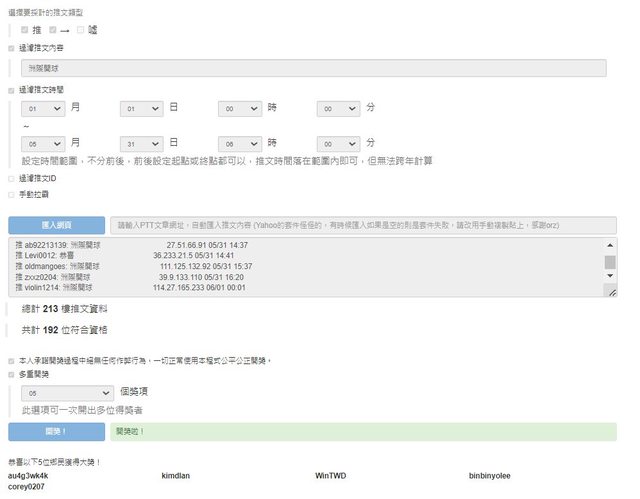Enable the 手動拉霸 checkbox
Image resolution: width=640 pixels, height=499 pixels.
(x=11, y=193)
